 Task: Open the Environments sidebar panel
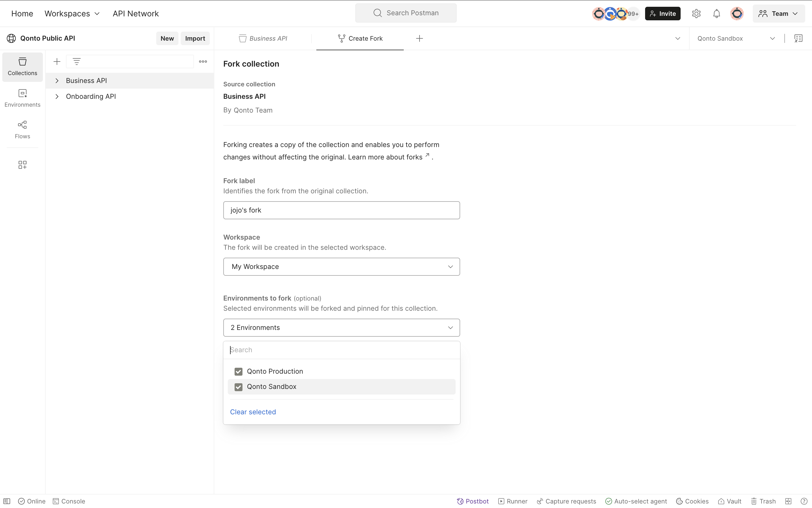(23, 98)
